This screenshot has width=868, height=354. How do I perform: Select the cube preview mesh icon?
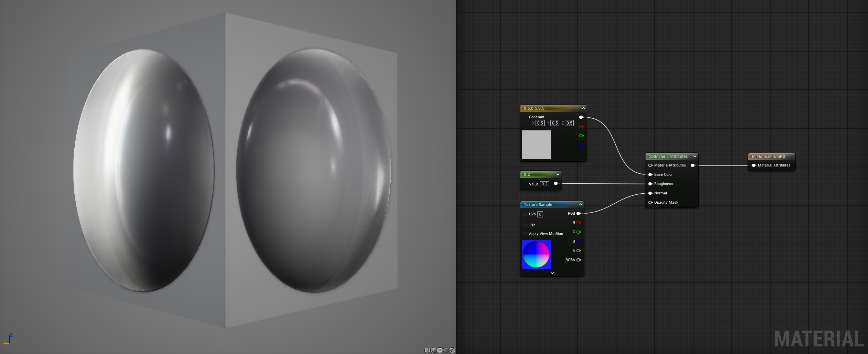point(446,350)
